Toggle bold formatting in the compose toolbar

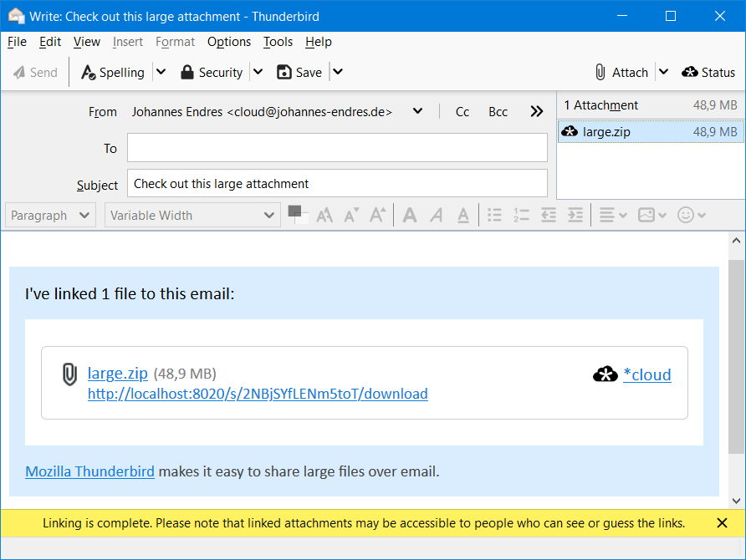click(x=409, y=215)
